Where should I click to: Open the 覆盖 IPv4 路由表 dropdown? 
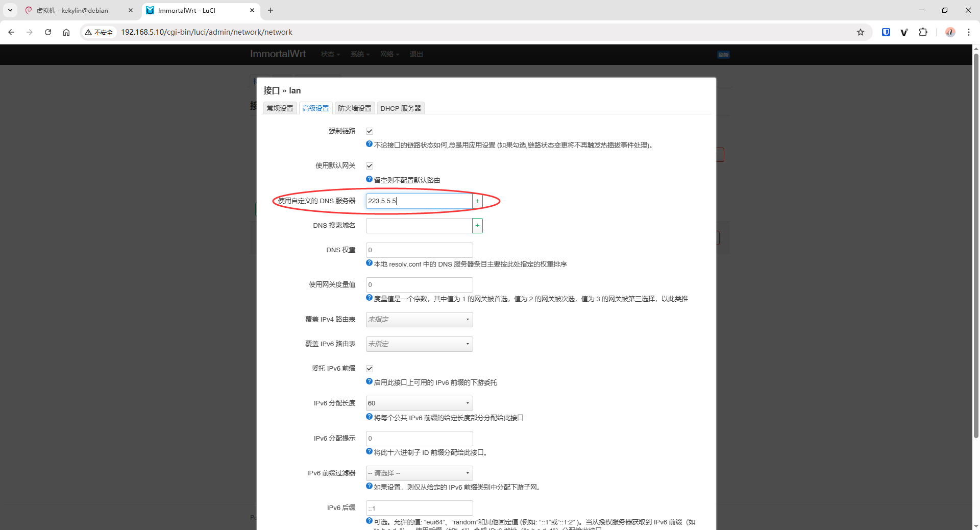click(x=419, y=319)
